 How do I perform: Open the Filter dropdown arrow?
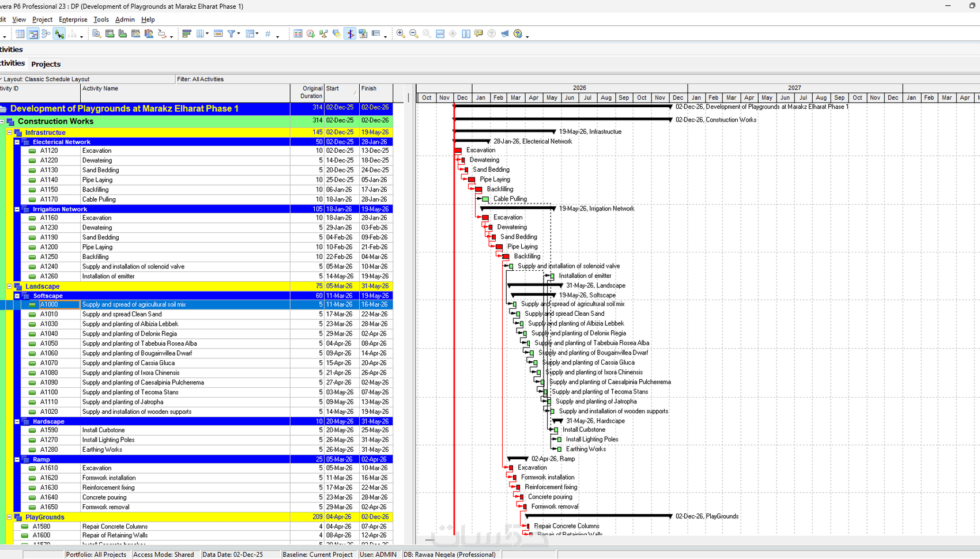238,34
